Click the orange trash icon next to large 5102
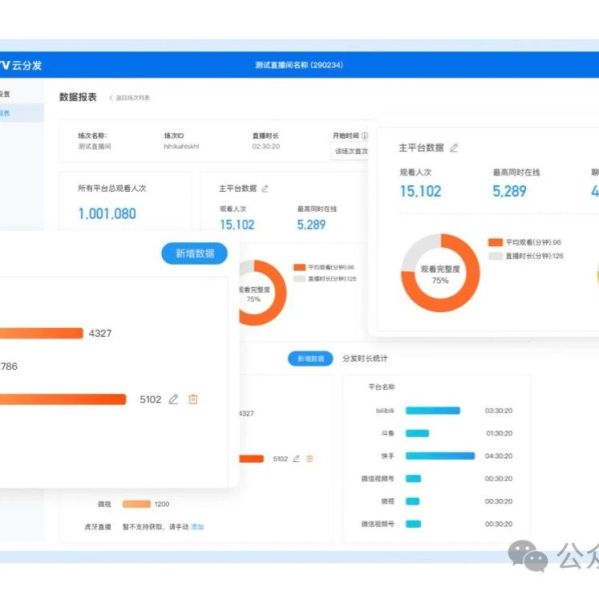Image resolution: width=599 pixels, height=600 pixels. (193, 399)
